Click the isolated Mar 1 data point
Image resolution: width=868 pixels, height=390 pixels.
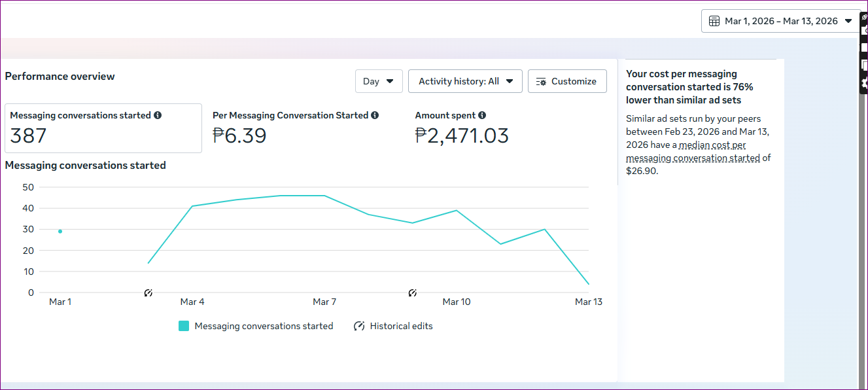pos(60,231)
